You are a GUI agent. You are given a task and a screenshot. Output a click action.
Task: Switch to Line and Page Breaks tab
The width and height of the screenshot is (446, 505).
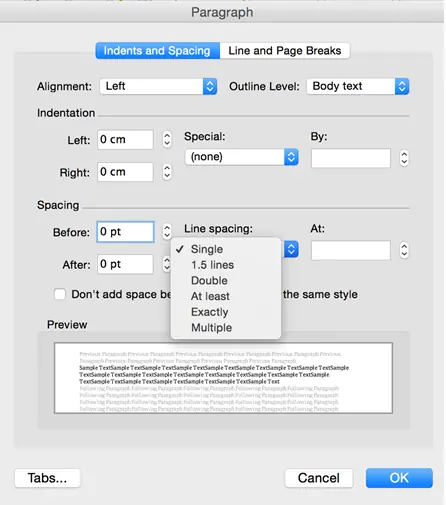click(x=285, y=51)
